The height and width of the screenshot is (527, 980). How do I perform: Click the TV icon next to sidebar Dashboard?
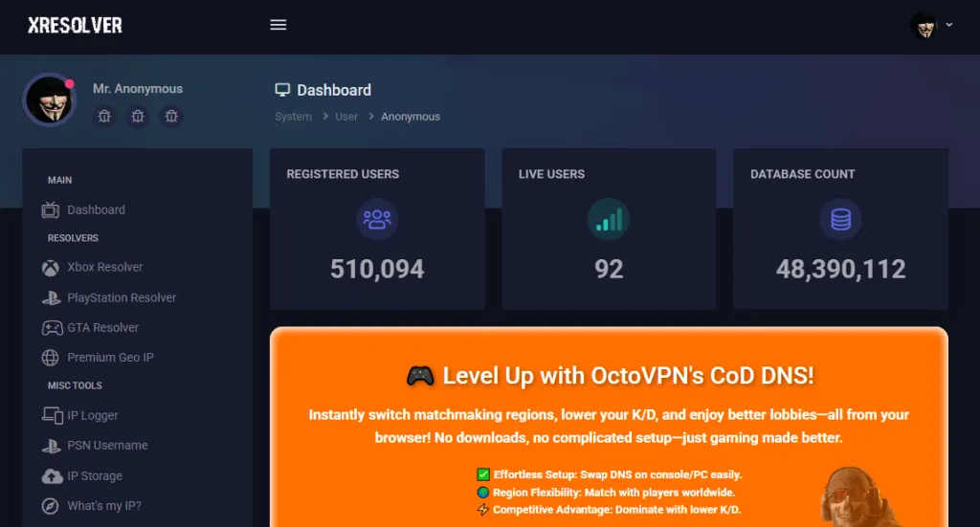[x=51, y=209]
